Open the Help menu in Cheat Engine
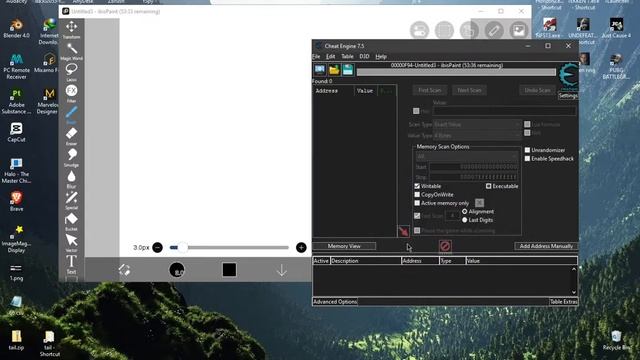Screen dimensions: 640x360 [381, 56]
